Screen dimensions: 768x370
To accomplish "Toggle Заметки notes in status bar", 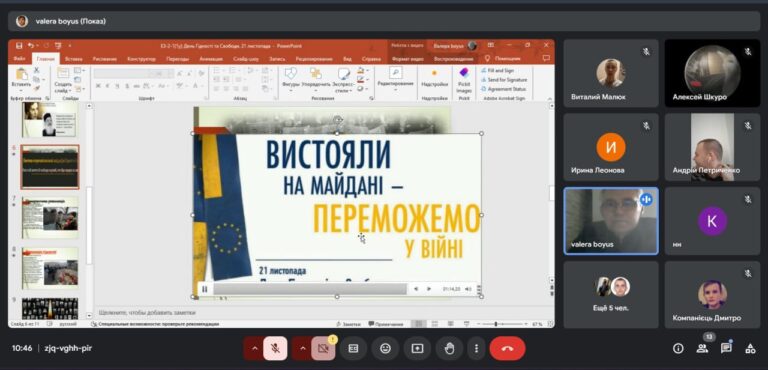I will point(349,324).
